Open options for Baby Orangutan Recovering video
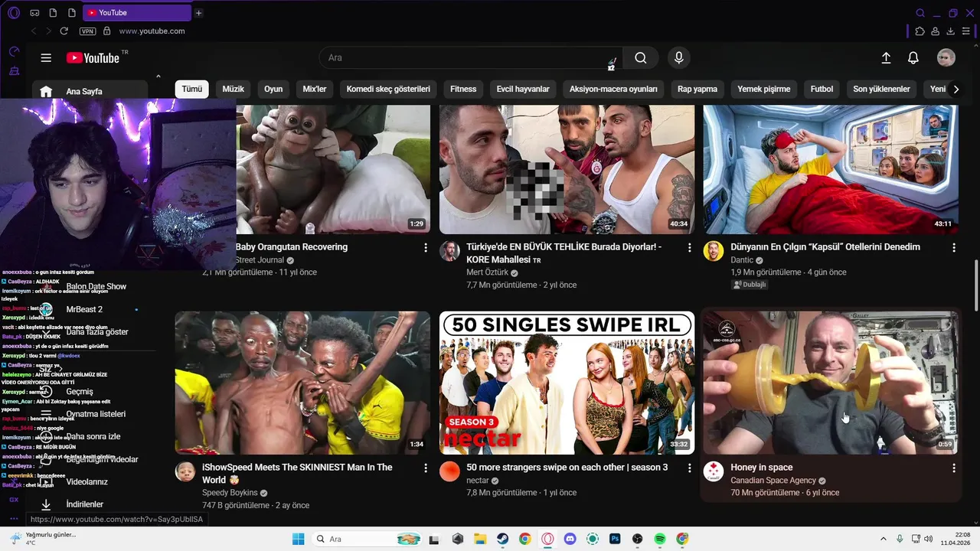The width and height of the screenshot is (980, 551). click(426, 248)
